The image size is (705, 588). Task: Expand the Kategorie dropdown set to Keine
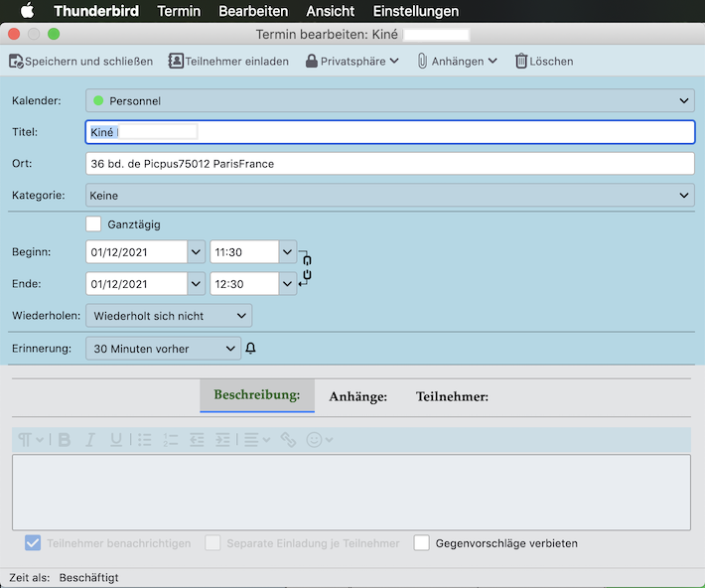[389, 196]
